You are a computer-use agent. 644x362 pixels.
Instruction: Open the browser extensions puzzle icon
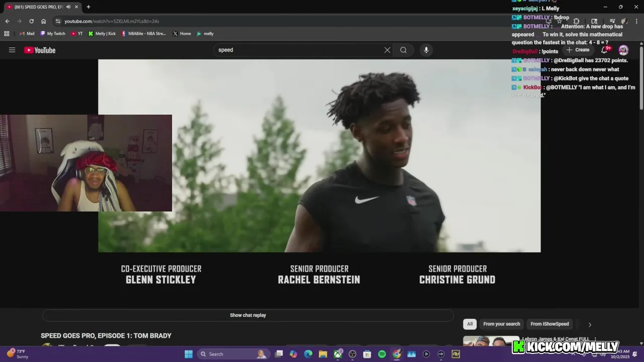click(x=577, y=21)
